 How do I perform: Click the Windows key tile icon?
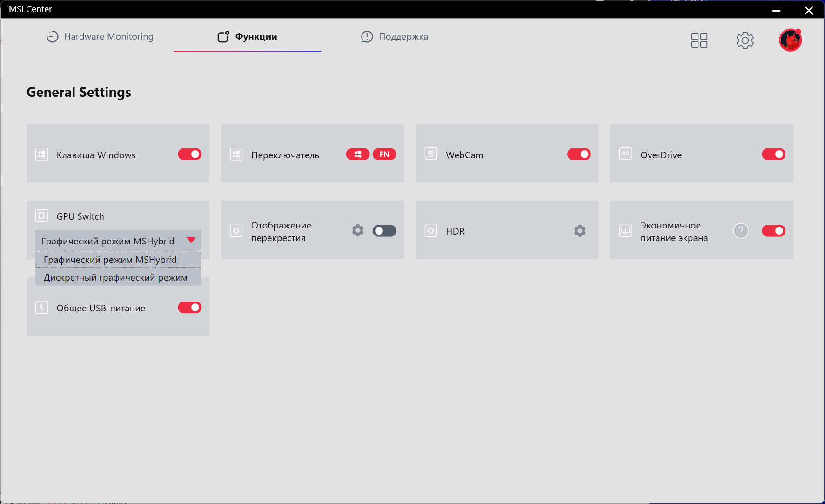click(42, 155)
